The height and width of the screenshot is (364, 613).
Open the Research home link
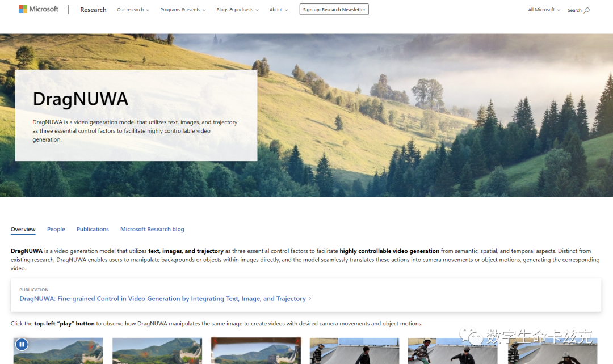click(x=93, y=10)
